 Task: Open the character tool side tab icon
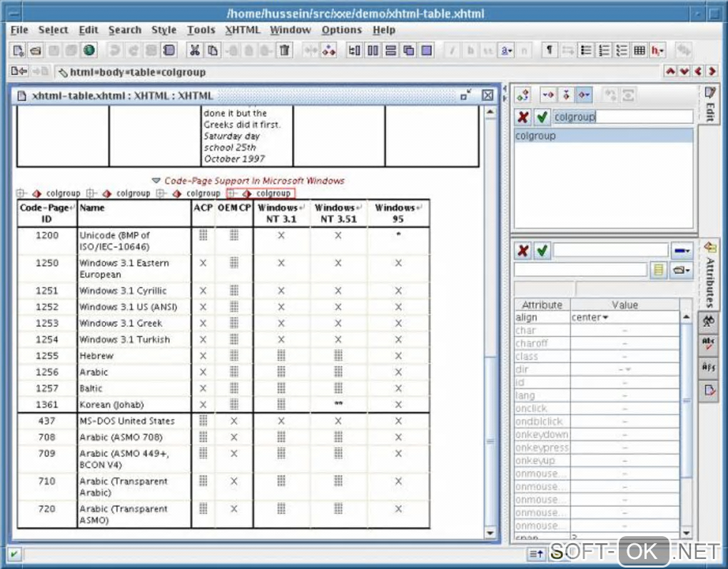tap(709, 367)
